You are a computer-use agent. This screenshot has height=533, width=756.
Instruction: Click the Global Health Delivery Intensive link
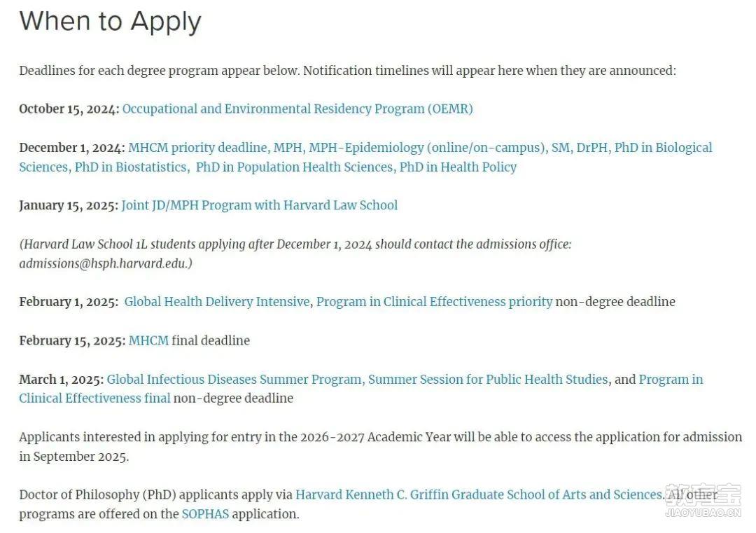tap(216, 302)
